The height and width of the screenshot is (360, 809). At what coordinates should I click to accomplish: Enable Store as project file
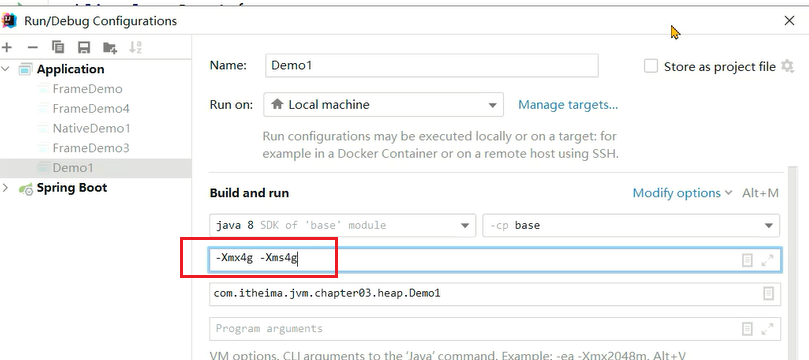click(x=651, y=66)
